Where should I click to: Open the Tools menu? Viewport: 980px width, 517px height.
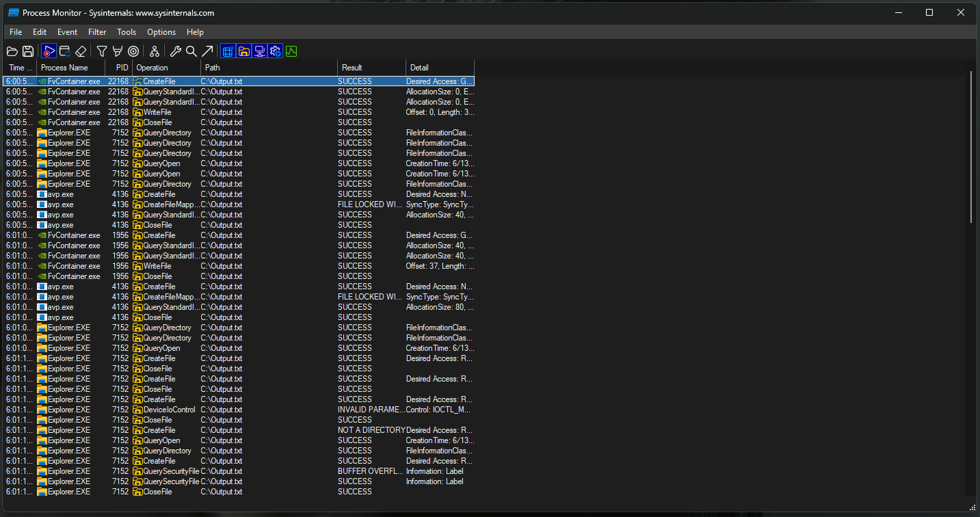pyautogui.click(x=127, y=32)
